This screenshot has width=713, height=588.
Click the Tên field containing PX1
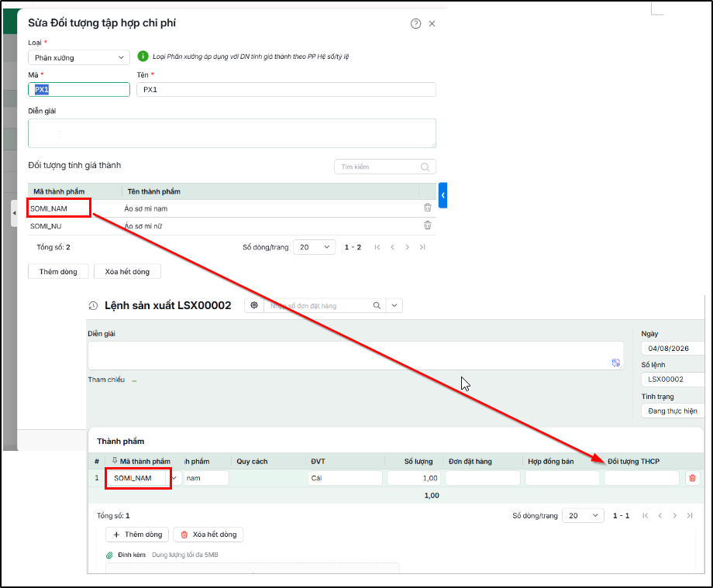click(x=286, y=90)
